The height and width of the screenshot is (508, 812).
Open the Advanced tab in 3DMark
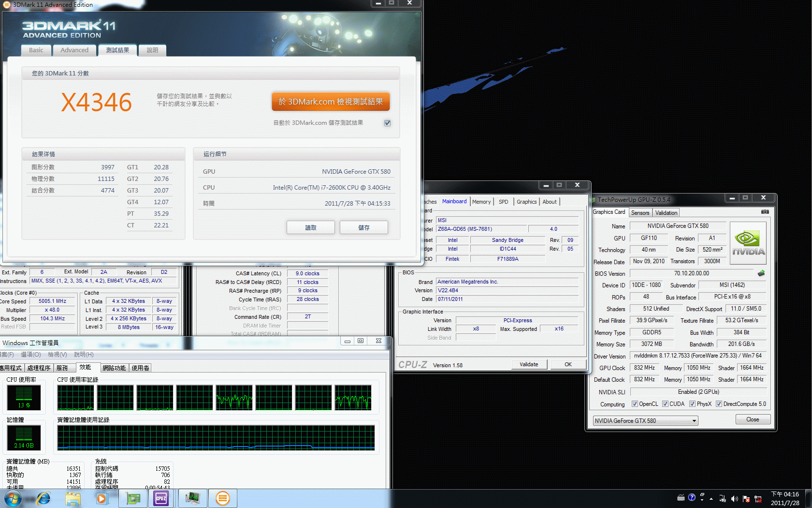[74, 50]
